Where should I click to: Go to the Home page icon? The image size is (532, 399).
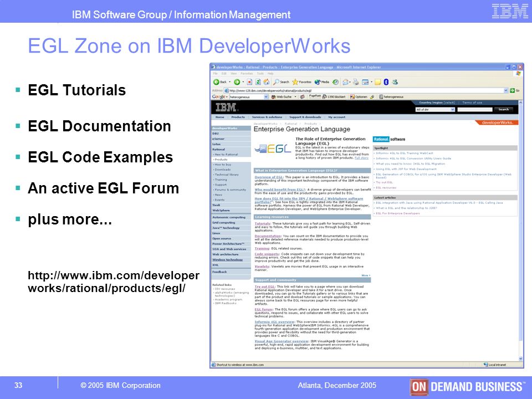pyautogui.click(x=267, y=82)
